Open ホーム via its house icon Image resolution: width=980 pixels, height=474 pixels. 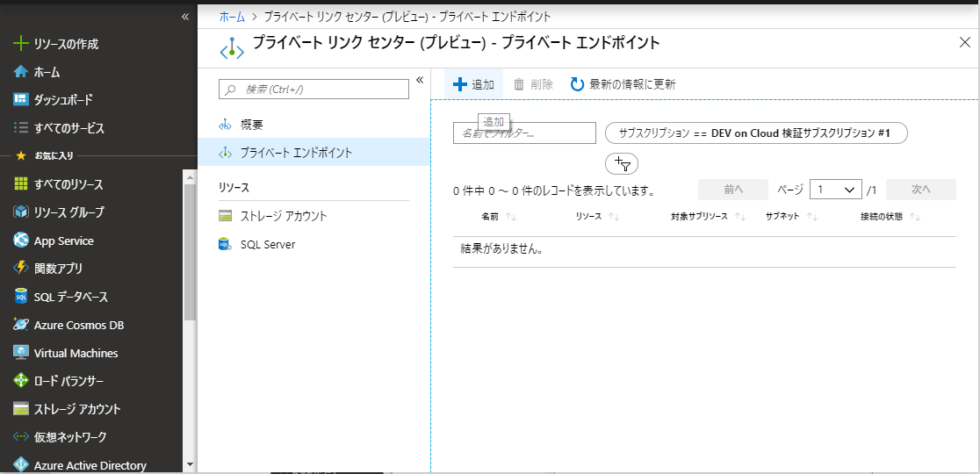click(21, 72)
